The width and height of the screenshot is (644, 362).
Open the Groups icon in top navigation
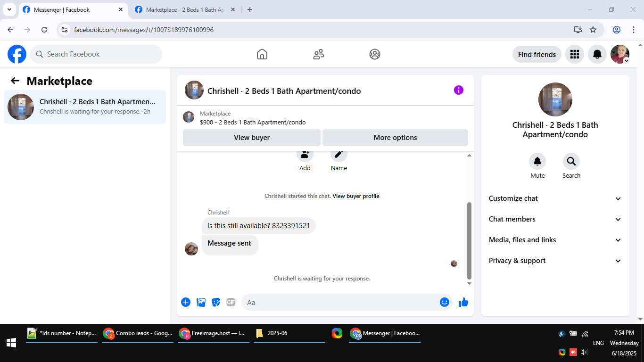(x=375, y=54)
